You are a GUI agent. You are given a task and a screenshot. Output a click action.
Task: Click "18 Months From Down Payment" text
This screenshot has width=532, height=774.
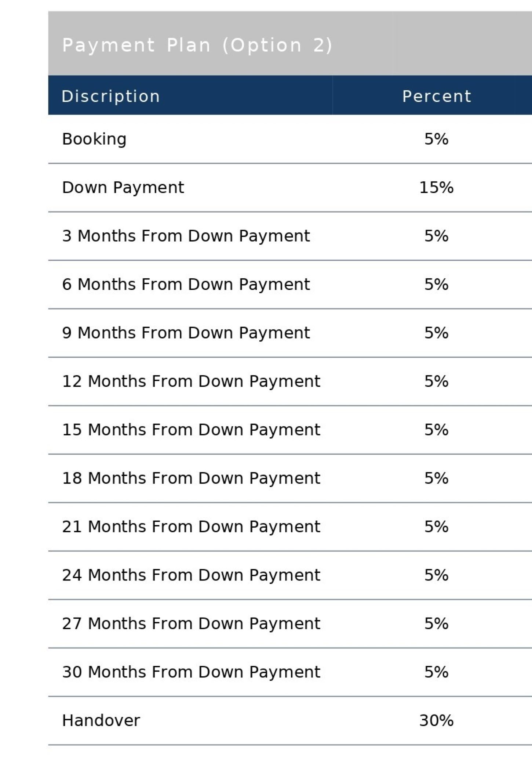(x=191, y=478)
